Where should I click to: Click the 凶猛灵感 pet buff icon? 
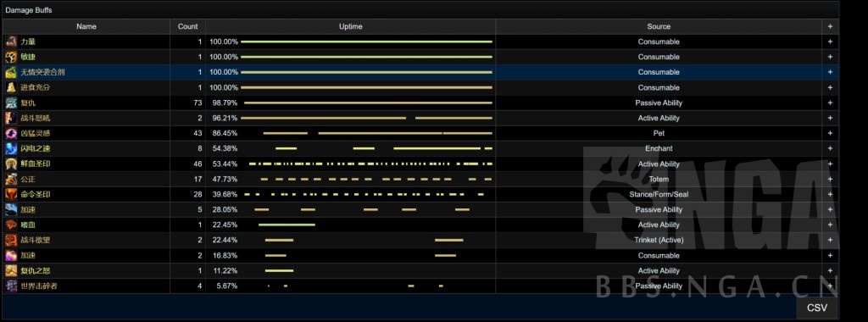click(11, 133)
